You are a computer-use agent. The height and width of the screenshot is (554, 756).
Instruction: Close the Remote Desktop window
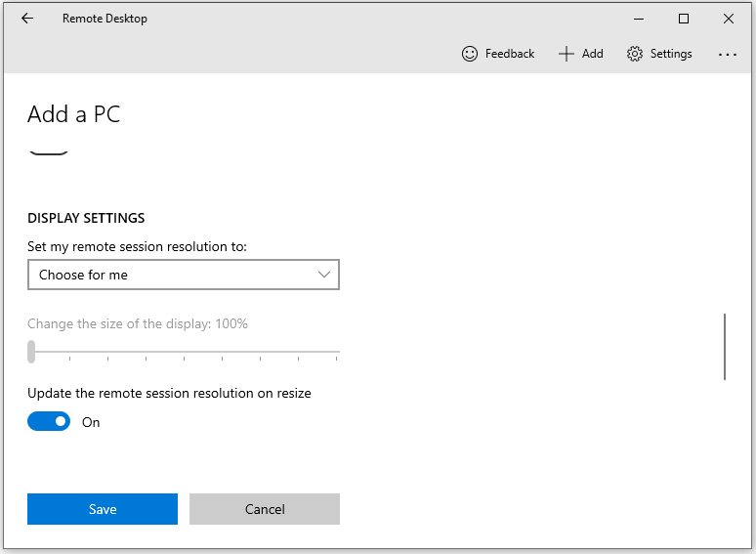(x=729, y=19)
